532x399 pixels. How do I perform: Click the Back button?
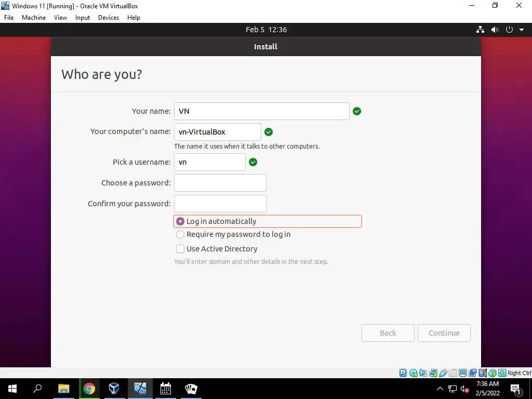tap(388, 333)
